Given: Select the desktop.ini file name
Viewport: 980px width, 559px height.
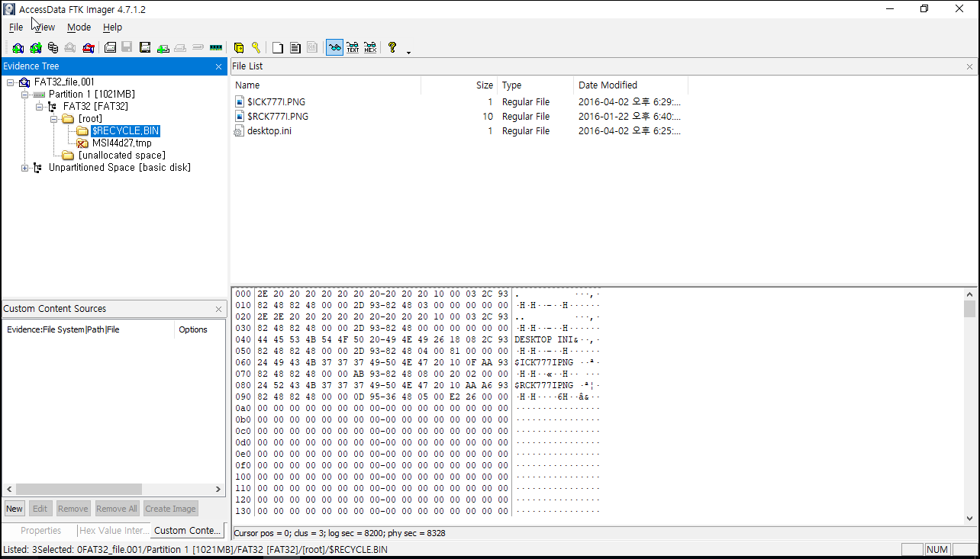Looking at the screenshot, I should tap(269, 131).
